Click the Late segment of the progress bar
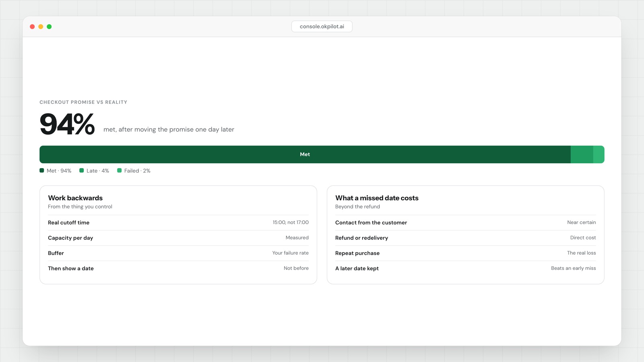Viewport: 644px width, 362px height. pyautogui.click(x=582, y=154)
